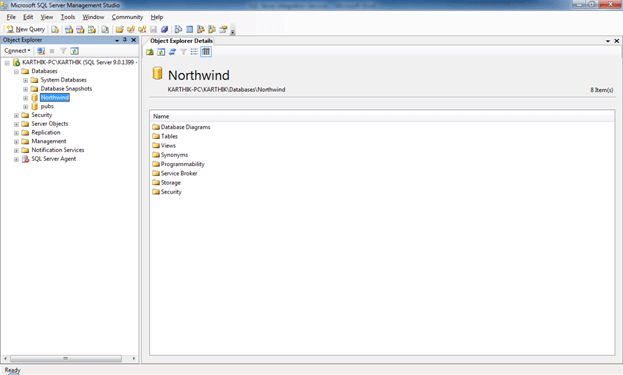Click Refresh icon in Details toolbar

click(161, 52)
